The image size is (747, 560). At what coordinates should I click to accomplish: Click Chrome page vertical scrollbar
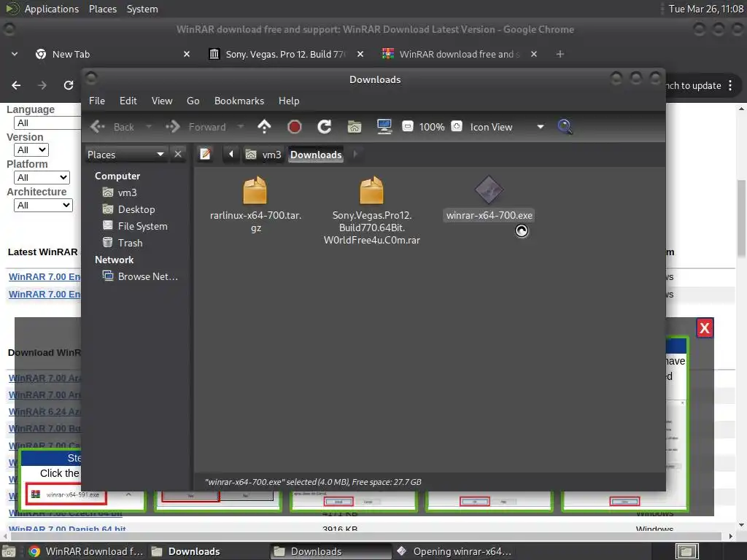pos(741,219)
